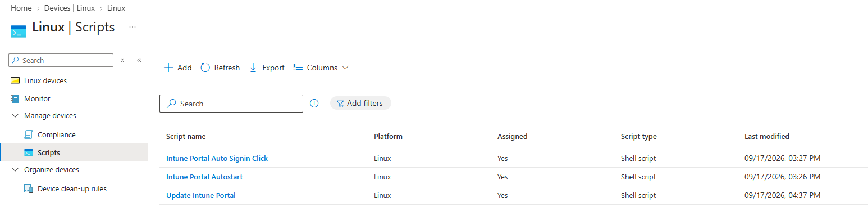Open Add filters
This screenshot has height=216, width=868.
tap(360, 103)
